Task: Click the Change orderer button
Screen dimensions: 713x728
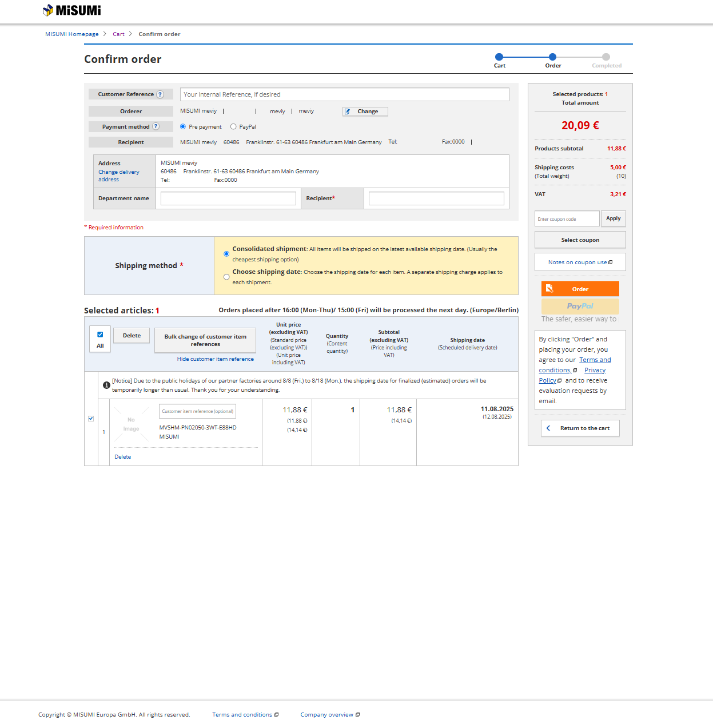Action: tap(365, 112)
